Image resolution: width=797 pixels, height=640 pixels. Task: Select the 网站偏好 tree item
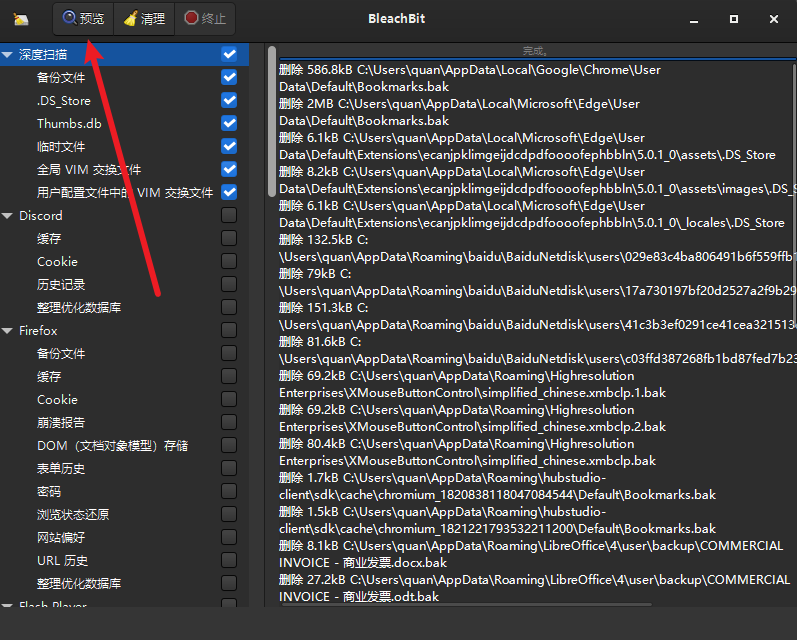click(x=61, y=537)
